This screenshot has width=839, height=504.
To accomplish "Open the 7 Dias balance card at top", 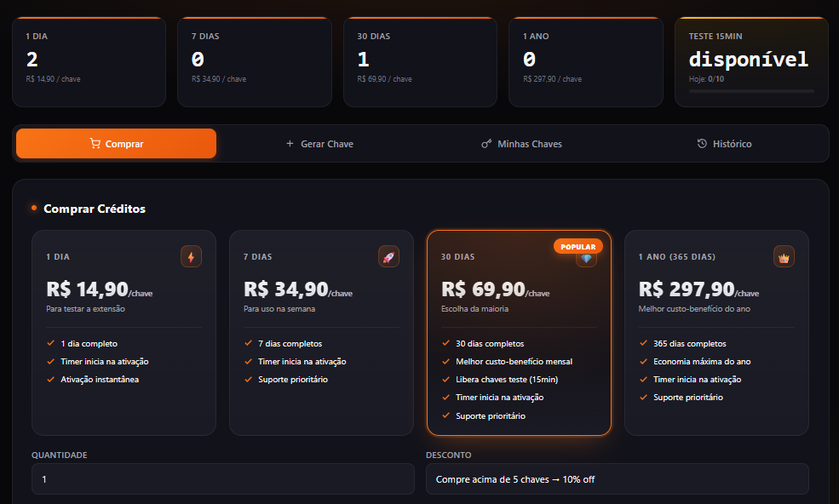I will pyautogui.click(x=255, y=62).
